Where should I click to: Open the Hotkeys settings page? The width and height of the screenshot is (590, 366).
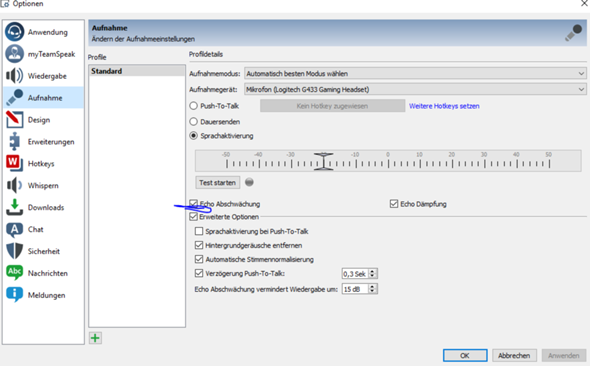click(x=43, y=163)
